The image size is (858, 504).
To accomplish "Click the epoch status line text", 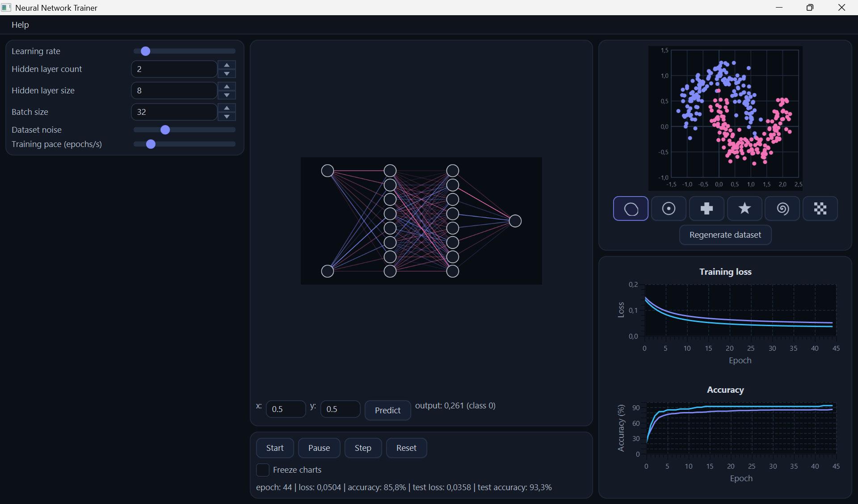I will [404, 487].
